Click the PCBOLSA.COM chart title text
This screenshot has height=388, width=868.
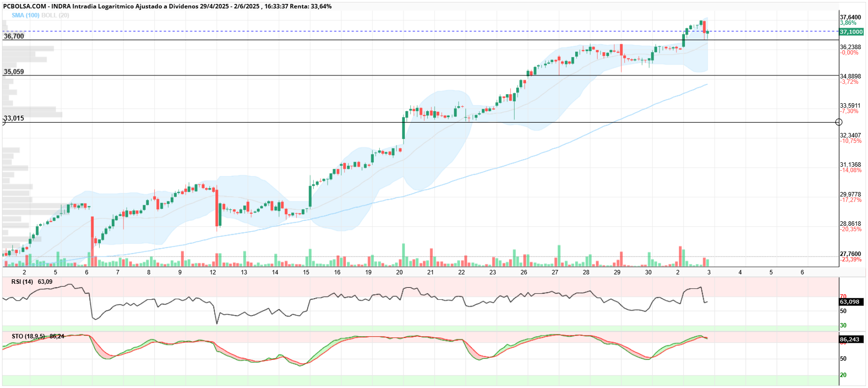[25, 6]
